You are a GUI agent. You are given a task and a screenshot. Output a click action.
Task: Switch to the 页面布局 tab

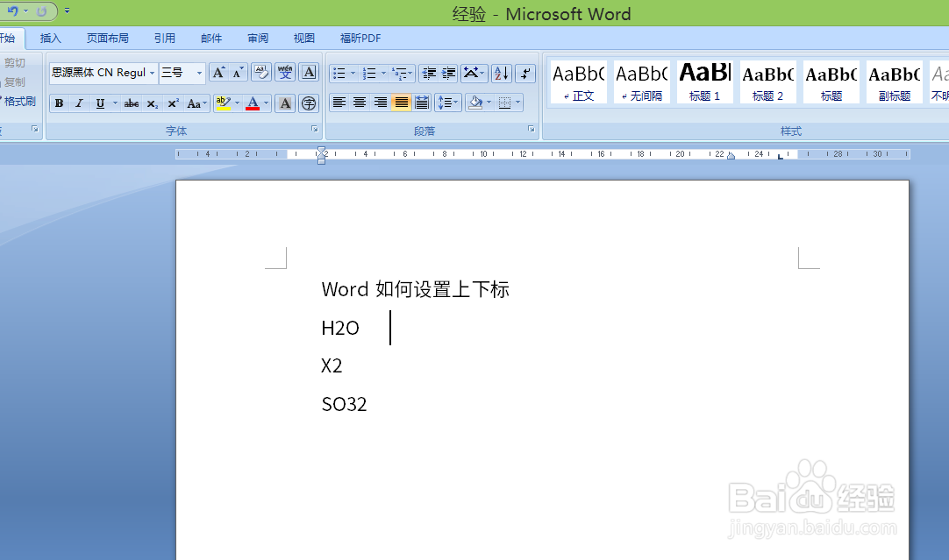pos(108,38)
